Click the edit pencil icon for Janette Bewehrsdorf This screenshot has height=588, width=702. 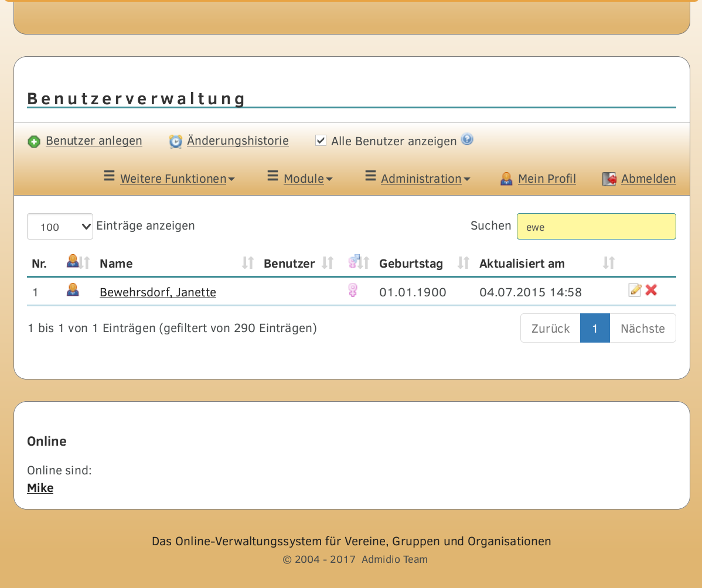(635, 290)
